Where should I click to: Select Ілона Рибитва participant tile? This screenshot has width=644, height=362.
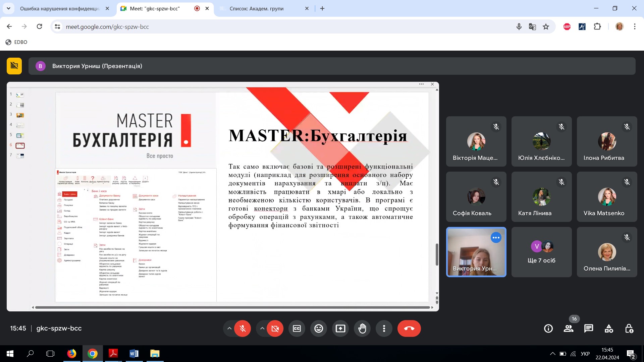tap(607, 141)
